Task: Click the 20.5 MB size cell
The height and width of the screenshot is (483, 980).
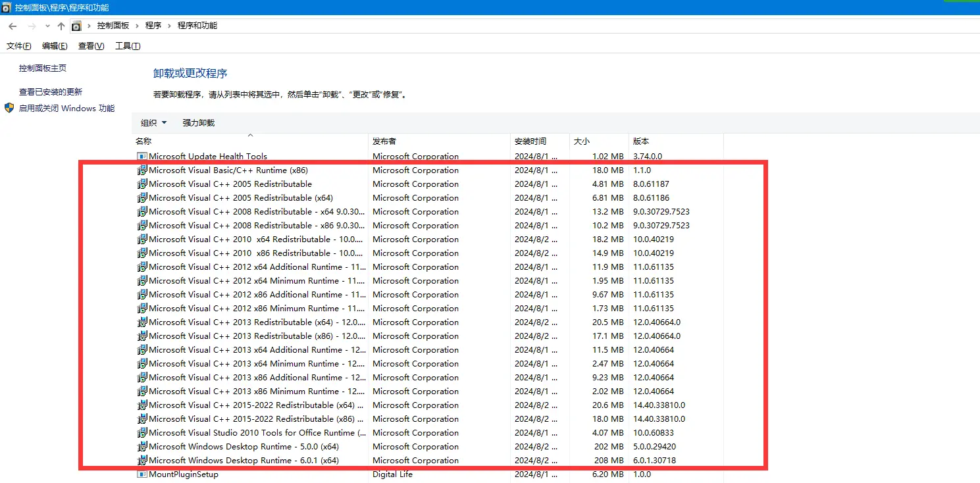Action: click(607, 322)
